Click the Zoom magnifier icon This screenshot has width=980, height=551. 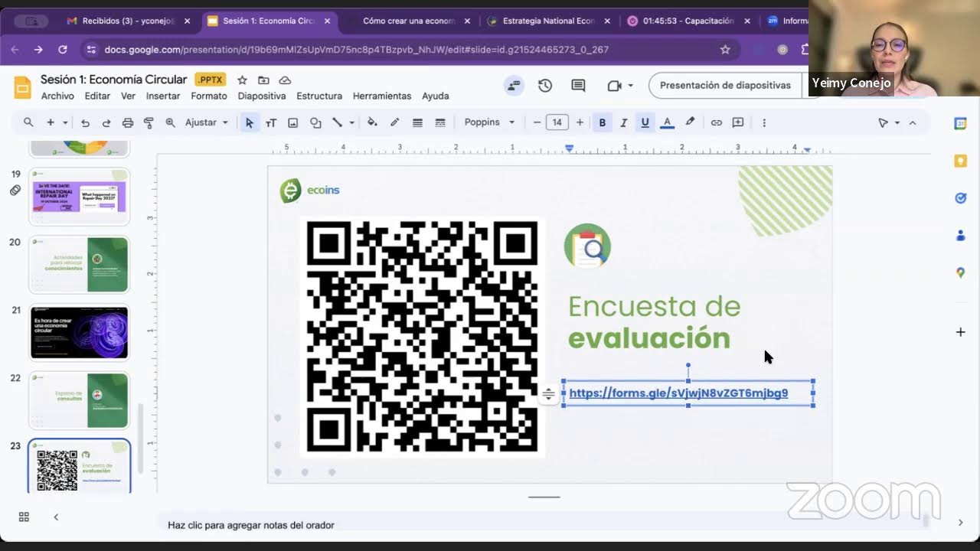tap(170, 122)
